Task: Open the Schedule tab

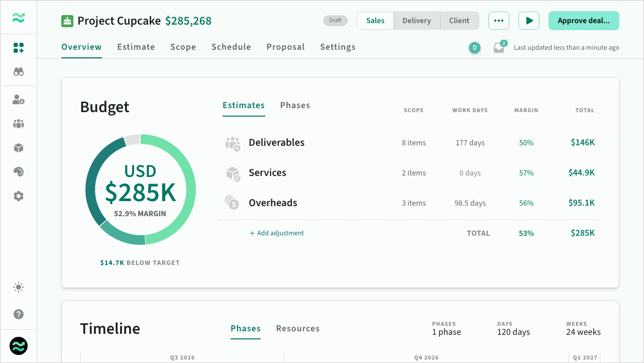Action: click(231, 47)
